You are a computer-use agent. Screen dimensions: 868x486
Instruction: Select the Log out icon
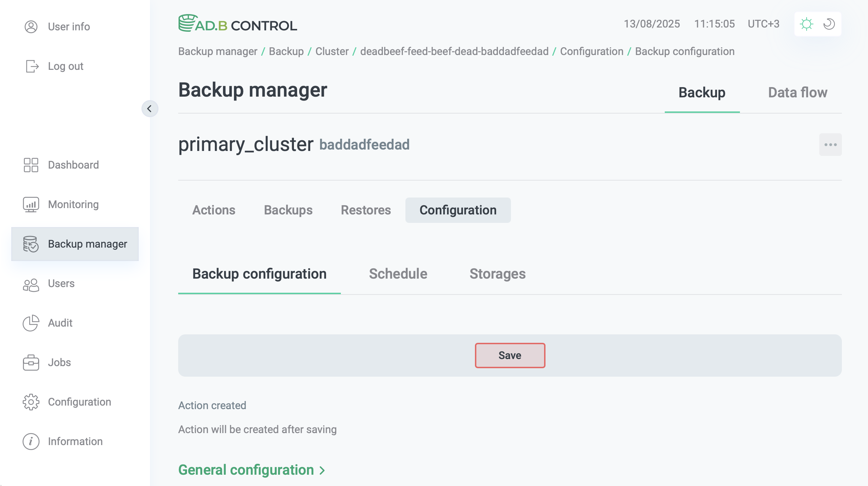31,66
